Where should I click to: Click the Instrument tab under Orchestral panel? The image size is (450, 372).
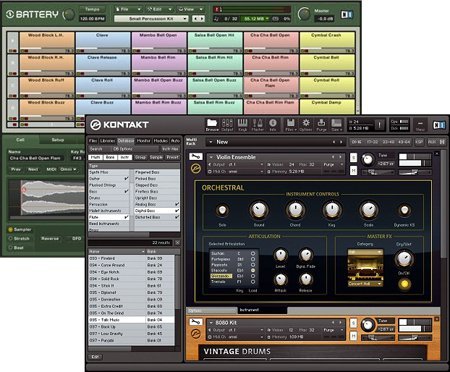262,310
